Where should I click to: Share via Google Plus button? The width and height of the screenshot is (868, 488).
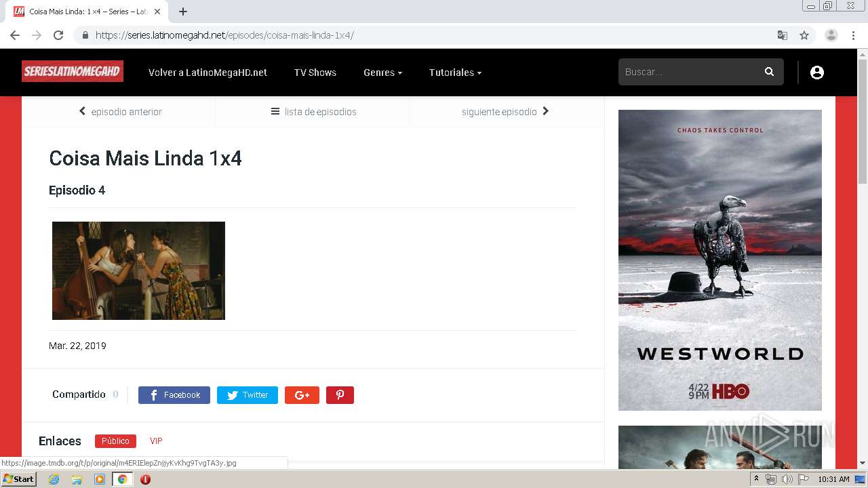(302, 395)
